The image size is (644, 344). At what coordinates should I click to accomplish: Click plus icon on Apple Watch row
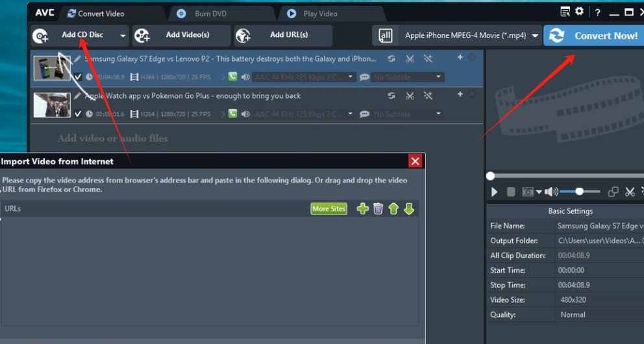[460, 94]
